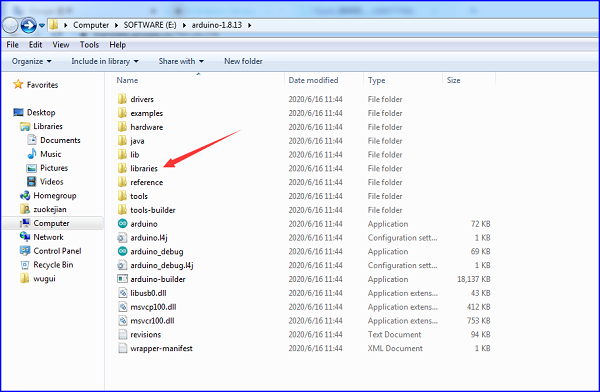Open the Organize dropdown
Image resolution: width=600 pixels, height=392 pixels.
coord(31,61)
